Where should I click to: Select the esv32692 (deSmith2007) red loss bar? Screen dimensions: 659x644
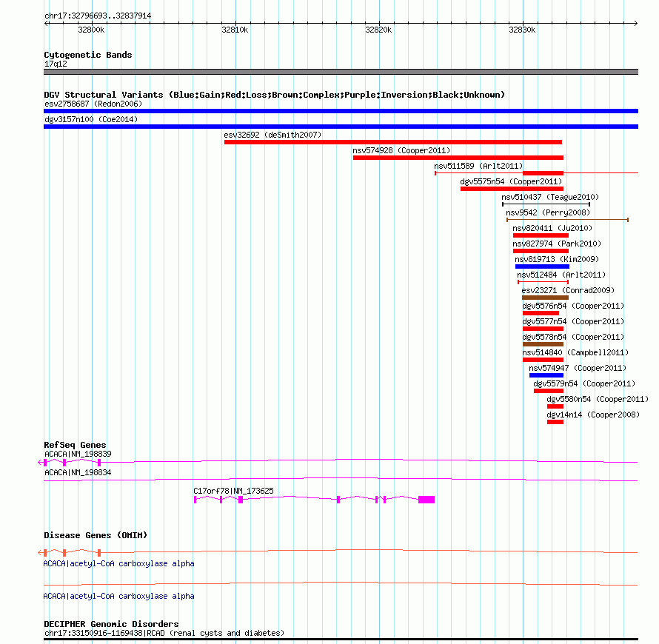pos(393,142)
